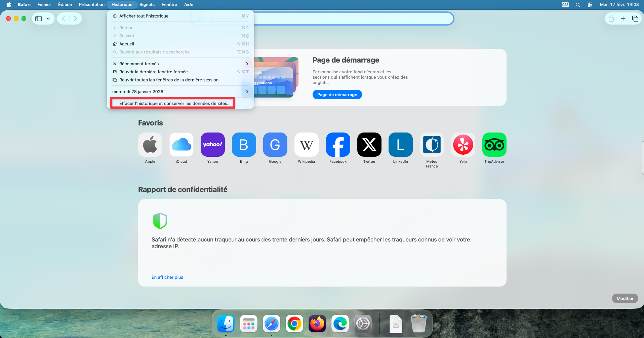644x338 pixels.
Task: Open Google Chrome from the Dock
Action: pyautogui.click(x=294, y=324)
